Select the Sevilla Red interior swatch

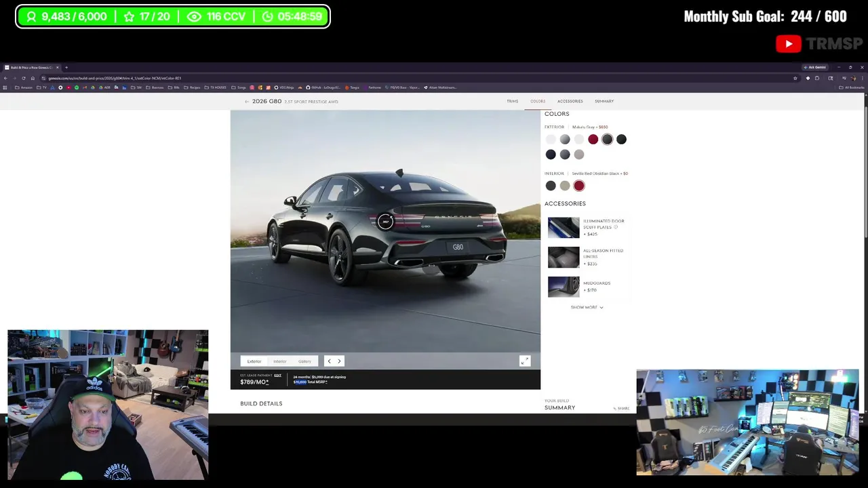click(x=579, y=186)
